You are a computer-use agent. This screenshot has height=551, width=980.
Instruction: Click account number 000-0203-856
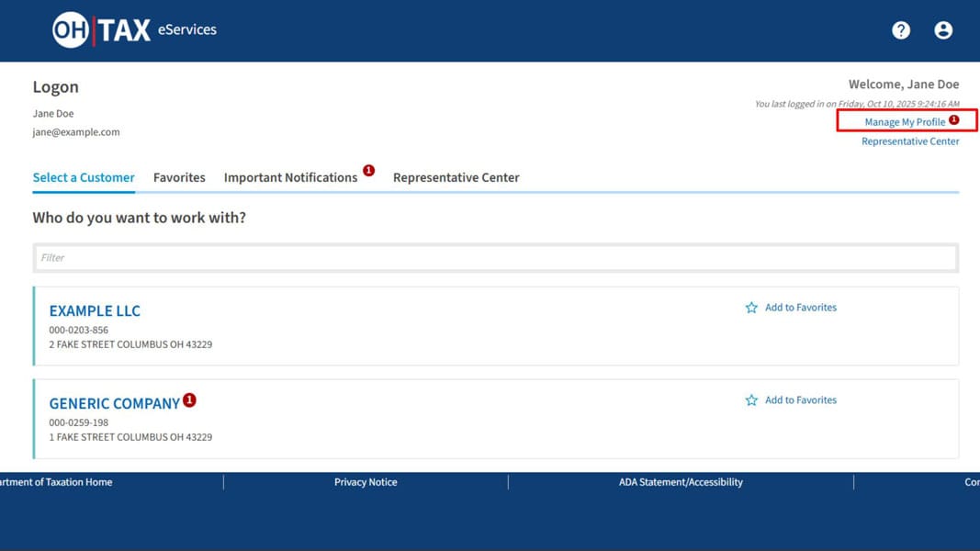click(x=79, y=330)
